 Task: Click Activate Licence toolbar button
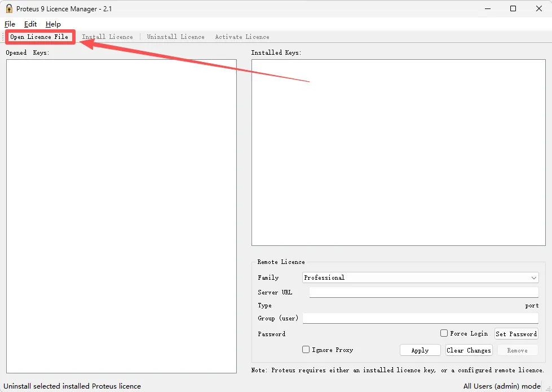point(242,37)
